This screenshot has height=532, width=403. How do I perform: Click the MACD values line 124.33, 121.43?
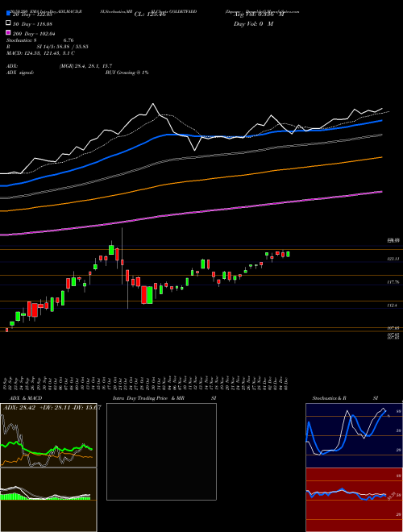[41, 53]
